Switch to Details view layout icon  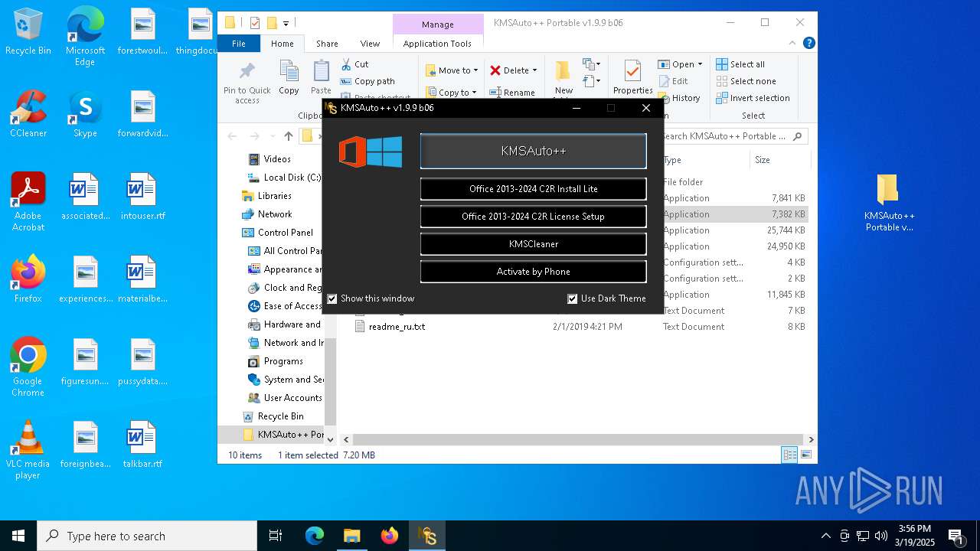click(789, 455)
